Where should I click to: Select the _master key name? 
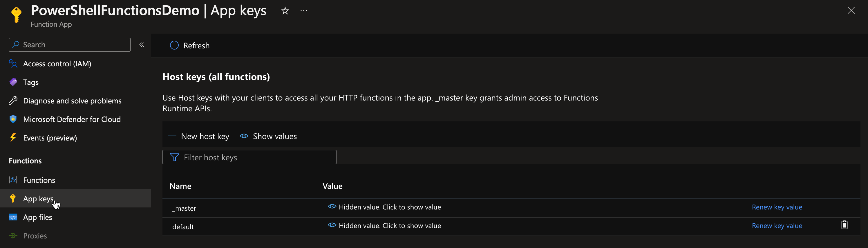click(184, 208)
